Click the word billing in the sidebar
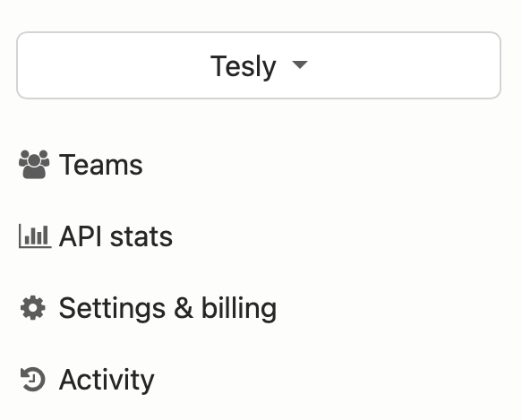522x420 pixels. 239,308
